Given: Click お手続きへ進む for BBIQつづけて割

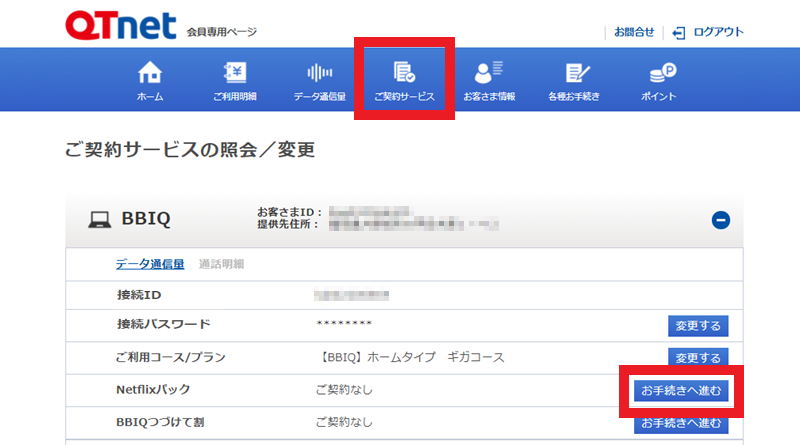Looking at the screenshot, I should [x=681, y=424].
